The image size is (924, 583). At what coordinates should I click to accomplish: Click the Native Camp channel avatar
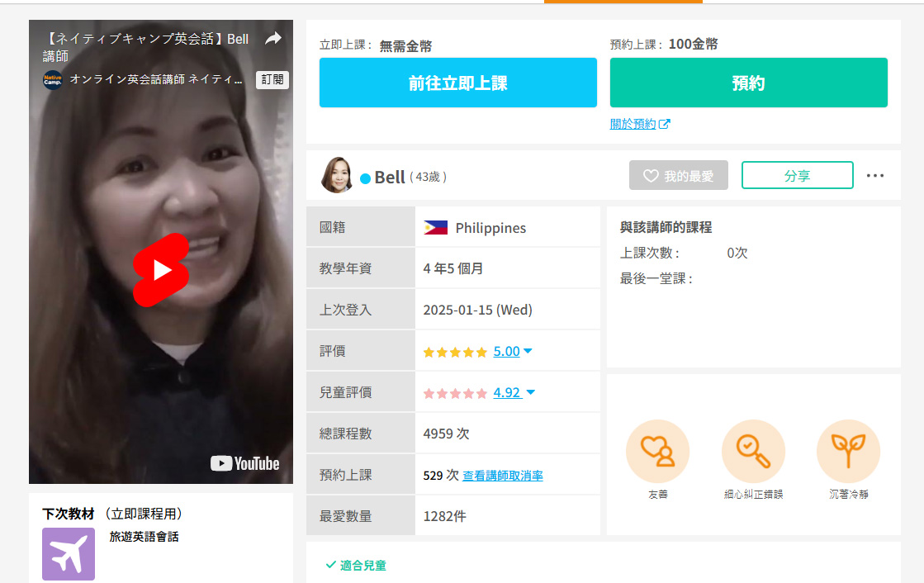pyautogui.click(x=53, y=80)
